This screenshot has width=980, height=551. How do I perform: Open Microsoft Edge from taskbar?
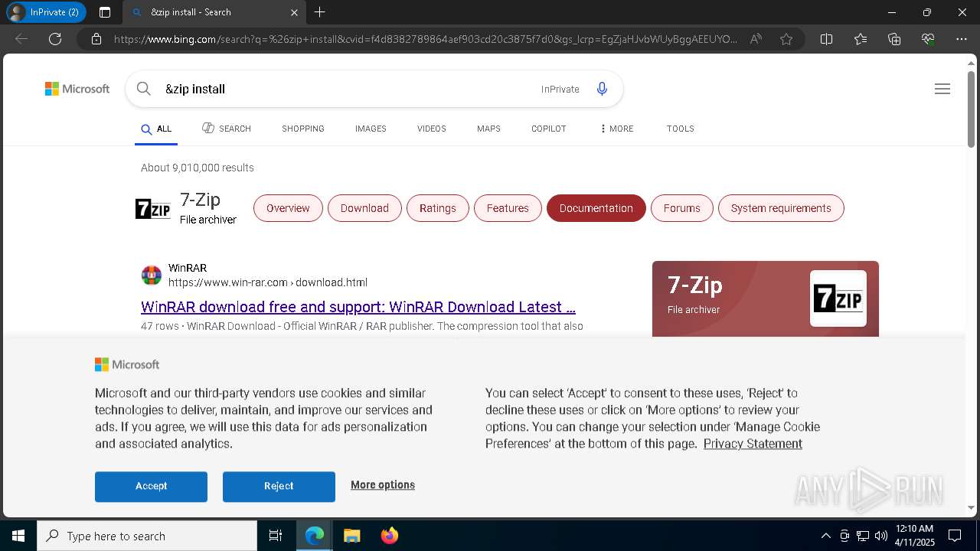(315, 536)
